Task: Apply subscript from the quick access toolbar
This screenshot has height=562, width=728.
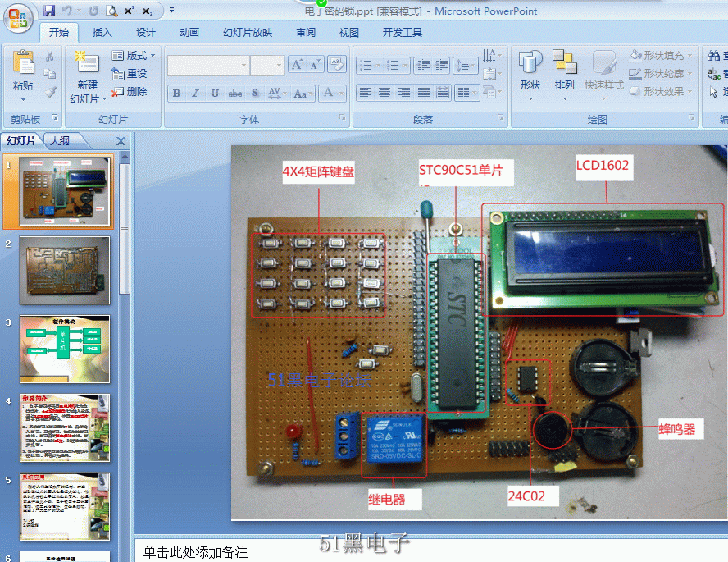Action: click(148, 11)
